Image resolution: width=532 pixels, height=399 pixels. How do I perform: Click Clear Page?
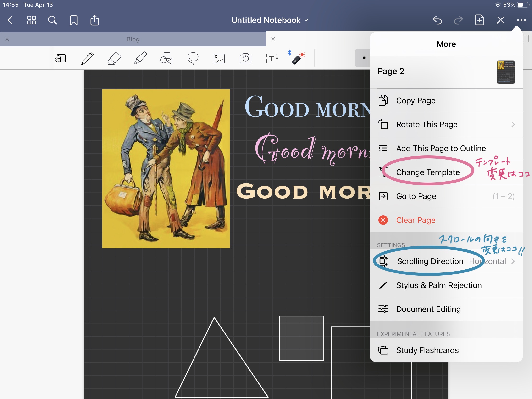(x=416, y=220)
